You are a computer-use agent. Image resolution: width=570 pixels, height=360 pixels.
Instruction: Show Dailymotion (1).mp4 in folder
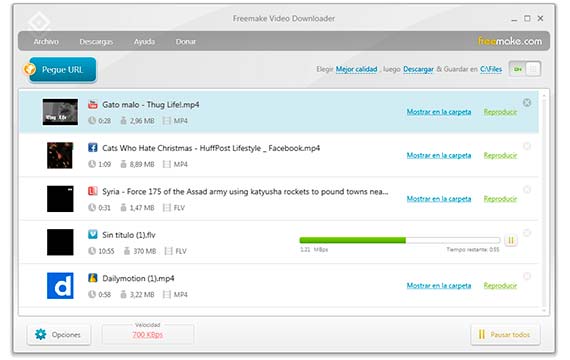coord(439,285)
